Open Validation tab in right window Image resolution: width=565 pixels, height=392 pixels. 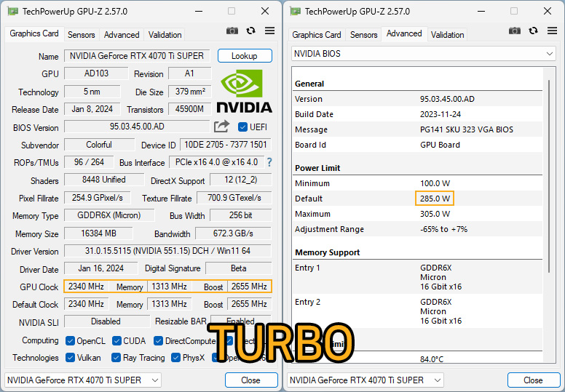tap(447, 35)
